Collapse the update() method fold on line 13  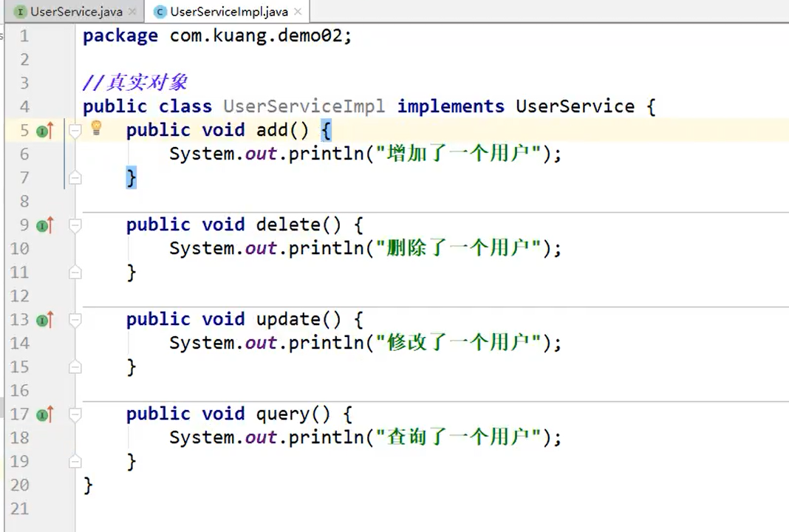pos(75,320)
